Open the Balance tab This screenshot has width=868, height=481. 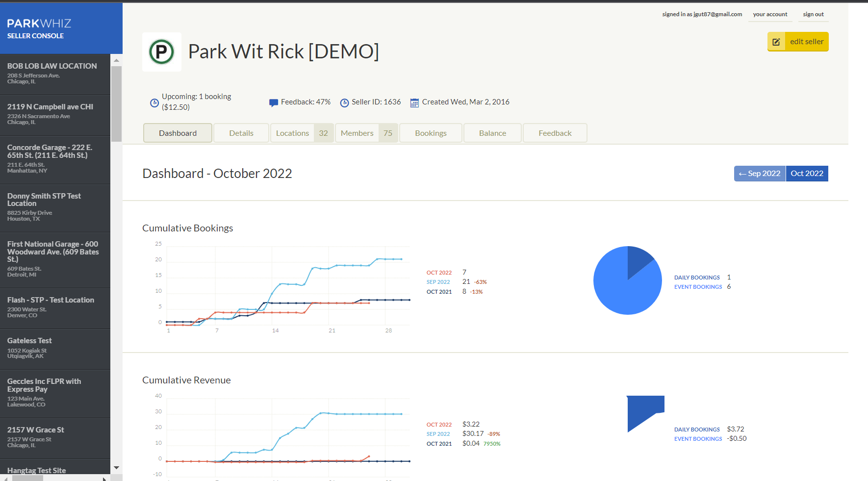492,133
